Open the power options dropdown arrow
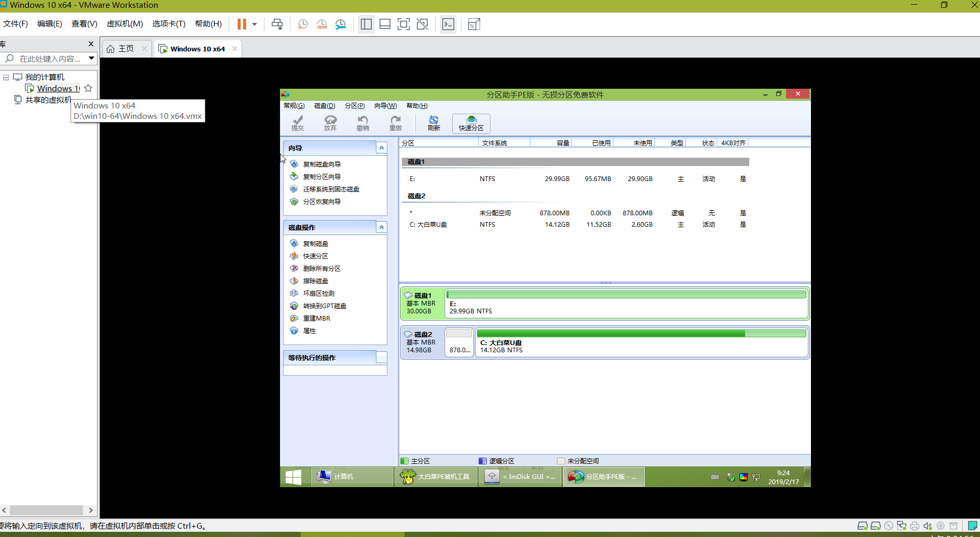 [x=255, y=24]
